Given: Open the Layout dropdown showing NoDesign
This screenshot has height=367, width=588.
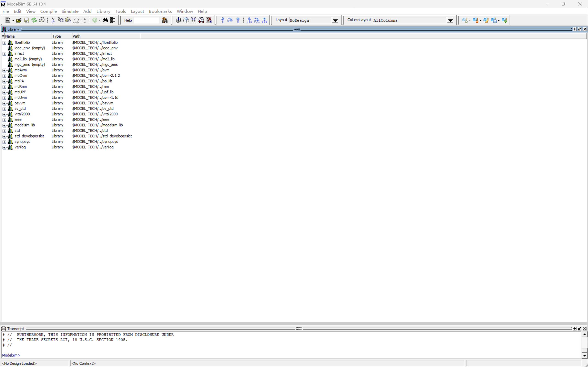Looking at the screenshot, I should (x=335, y=20).
